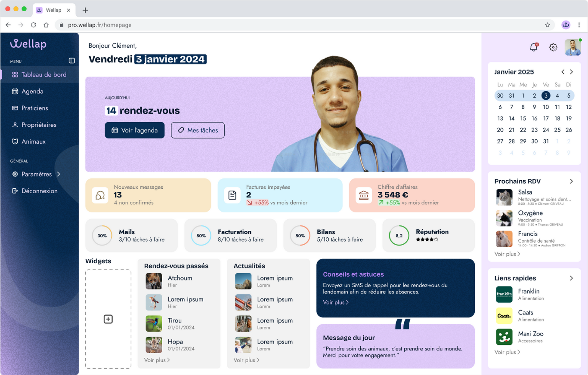Click the Voir l'agenda button

pyautogui.click(x=134, y=130)
